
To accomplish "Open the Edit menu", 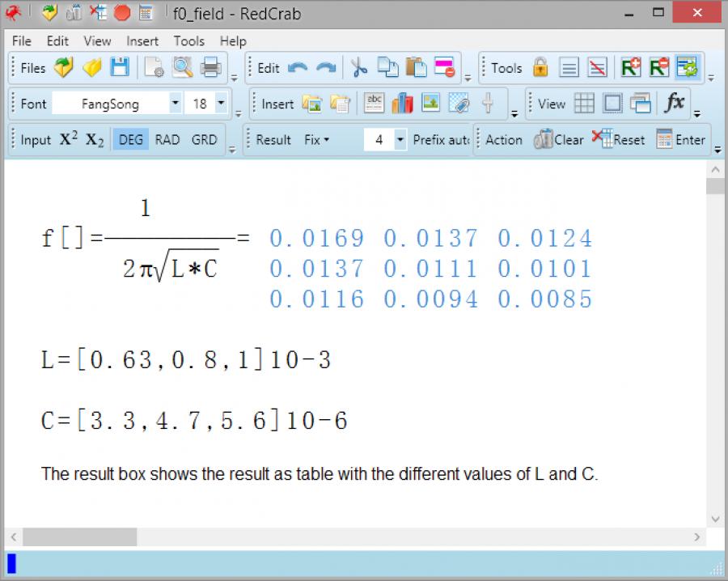I will 57,41.
